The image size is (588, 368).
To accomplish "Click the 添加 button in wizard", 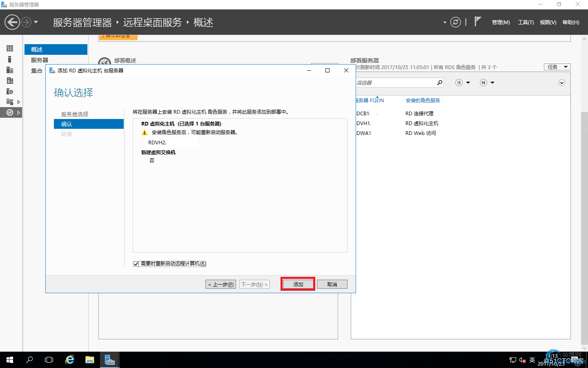I will click(298, 284).
